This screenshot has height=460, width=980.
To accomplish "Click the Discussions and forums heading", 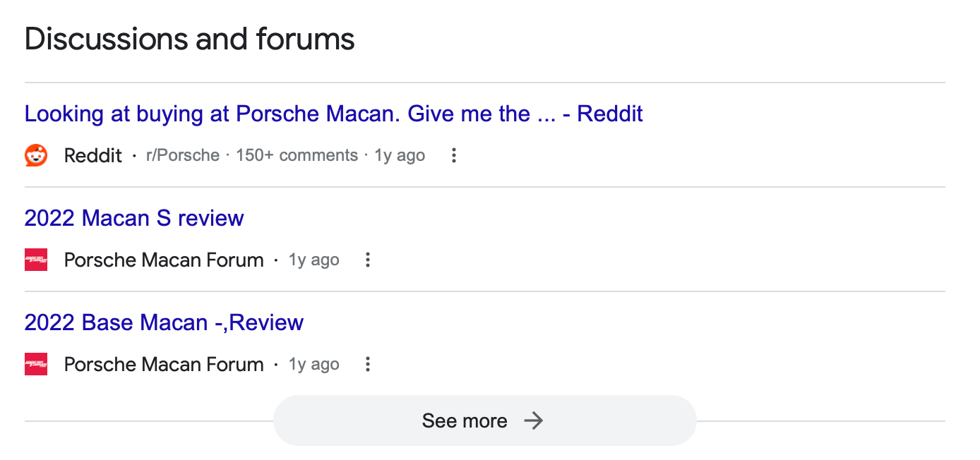I will click(x=189, y=39).
